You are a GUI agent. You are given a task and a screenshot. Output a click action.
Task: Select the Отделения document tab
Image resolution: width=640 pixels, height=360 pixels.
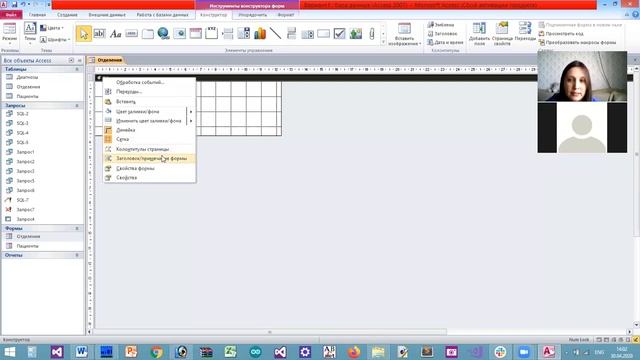click(106, 60)
